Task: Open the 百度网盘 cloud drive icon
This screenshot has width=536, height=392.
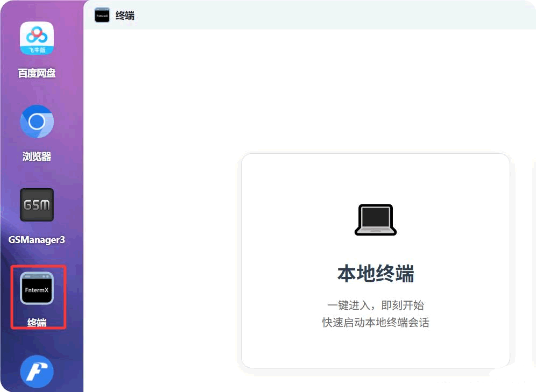Action: tap(37, 39)
